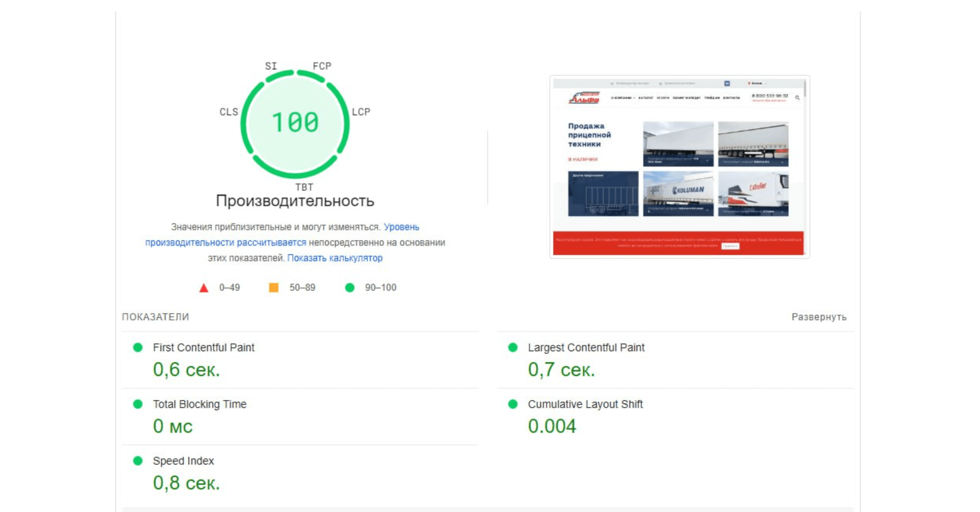Click green dot beside Largest Contentful Paint

(513, 347)
